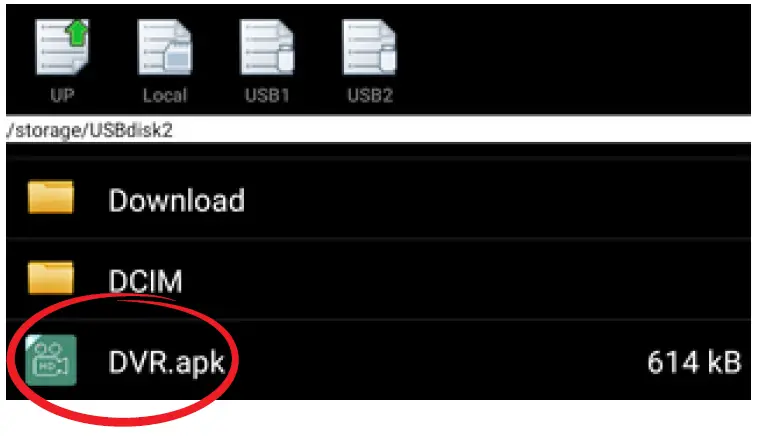The image size is (761, 437).
Task: Click the 614 kB file size text
Action: tap(695, 362)
